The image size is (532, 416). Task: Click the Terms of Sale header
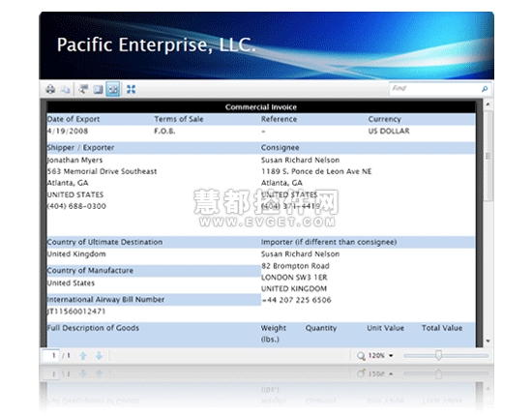coord(179,119)
